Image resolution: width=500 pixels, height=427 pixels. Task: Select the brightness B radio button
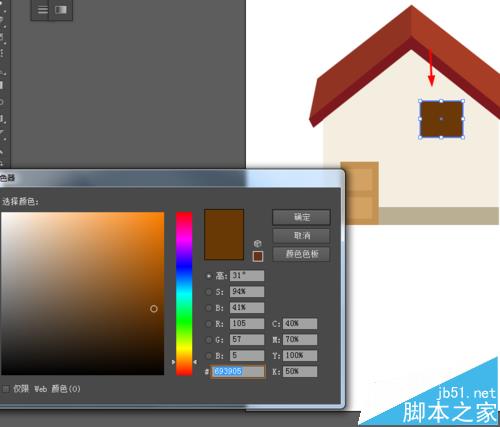pos(209,308)
